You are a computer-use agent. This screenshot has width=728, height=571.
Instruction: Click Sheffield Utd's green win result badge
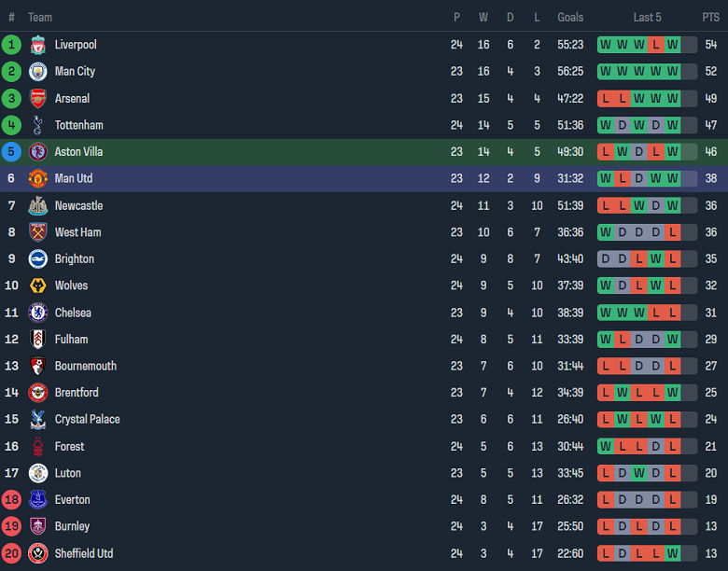[673, 553]
